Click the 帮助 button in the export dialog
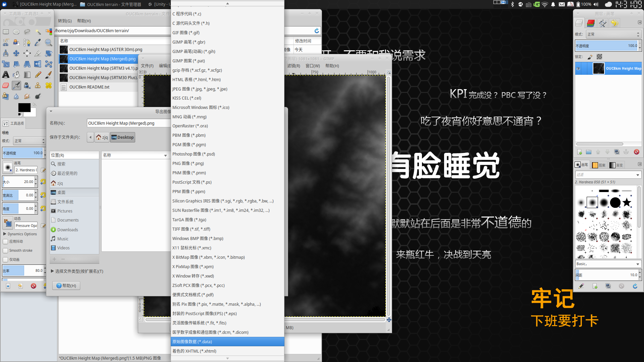The width and height of the screenshot is (644, 362). (66, 286)
